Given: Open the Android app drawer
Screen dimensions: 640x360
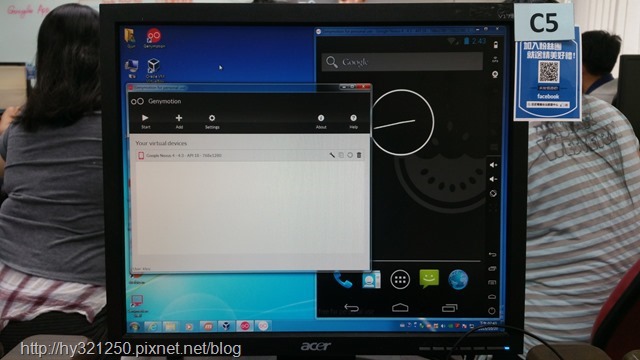Looking at the screenshot, I should coord(400,280).
